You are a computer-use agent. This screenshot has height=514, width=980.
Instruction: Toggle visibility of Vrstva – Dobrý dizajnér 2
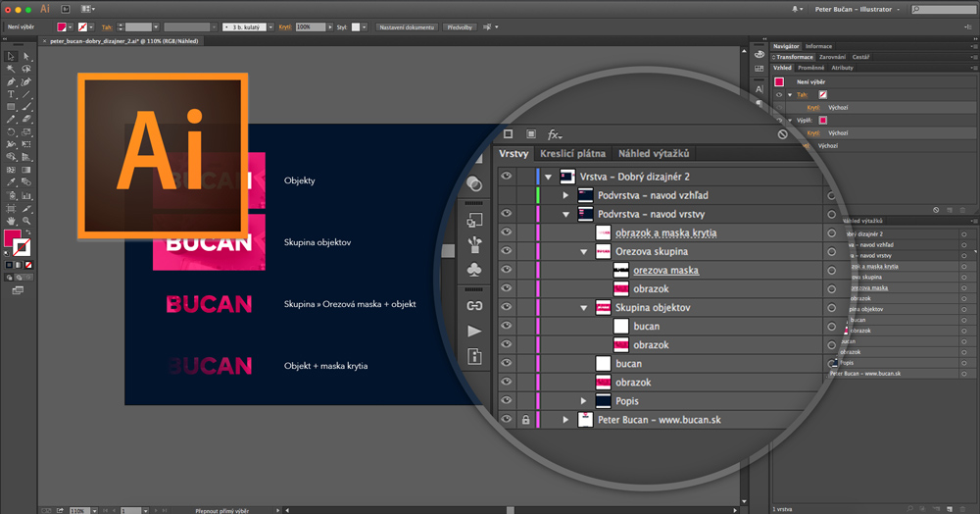(x=507, y=177)
